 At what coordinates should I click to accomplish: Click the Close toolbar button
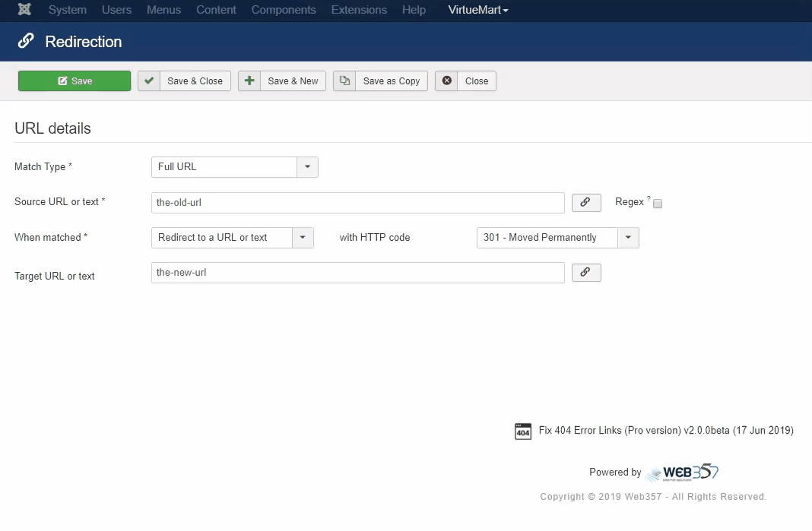coord(465,81)
